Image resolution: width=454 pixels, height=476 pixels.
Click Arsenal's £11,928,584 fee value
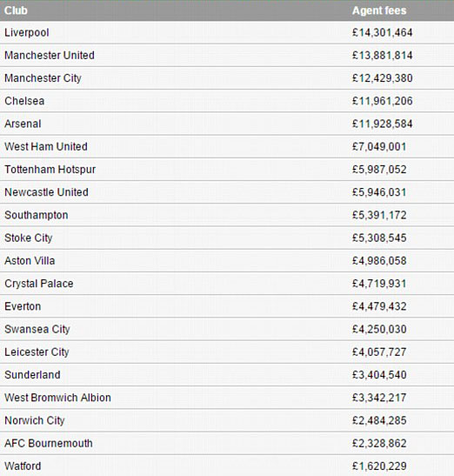(382, 124)
